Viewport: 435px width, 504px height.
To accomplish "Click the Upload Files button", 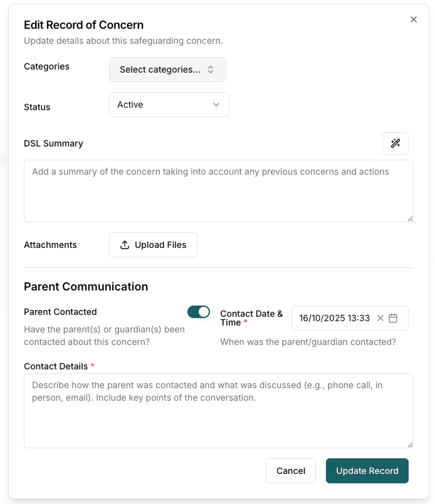I will 153,245.
